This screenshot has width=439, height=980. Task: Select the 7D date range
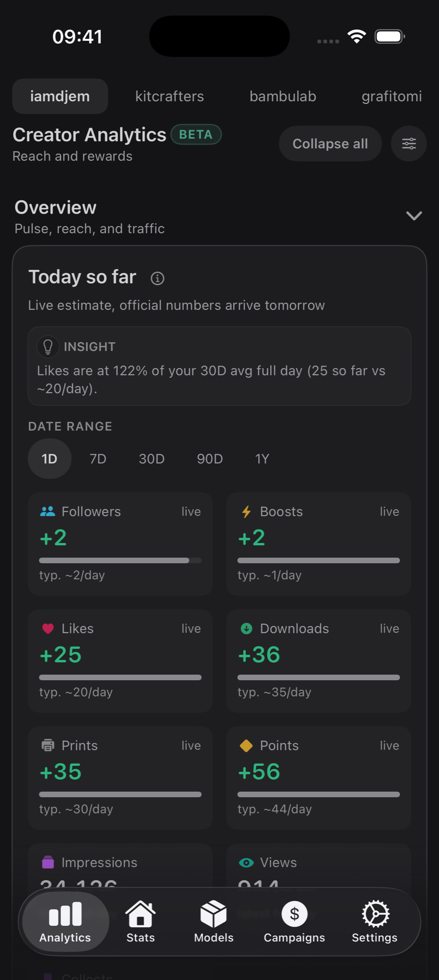click(x=98, y=459)
